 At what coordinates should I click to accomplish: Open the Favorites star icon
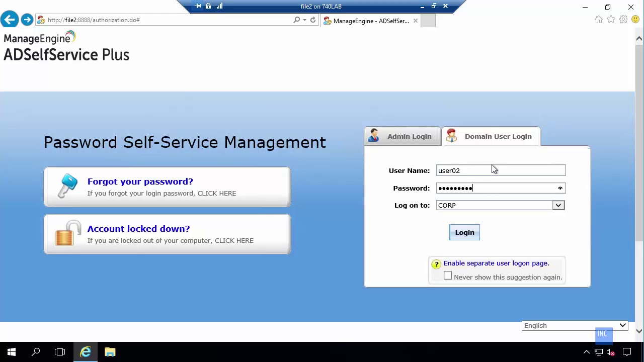(x=611, y=20)
